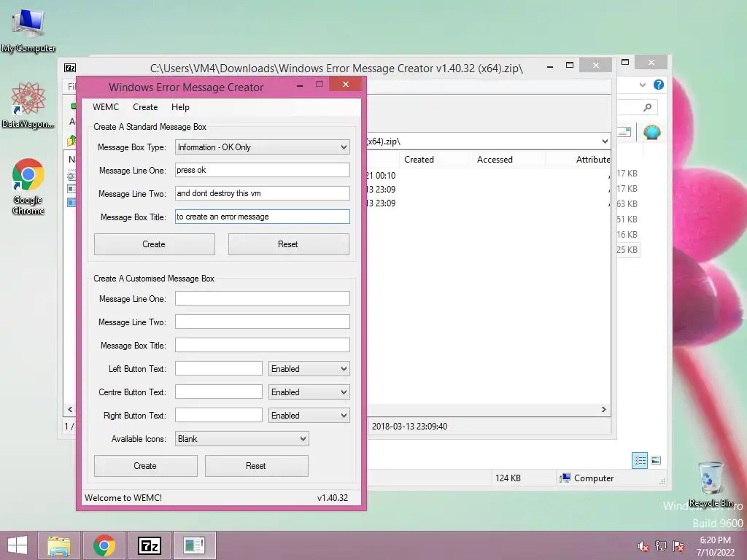Sort by Accessed column in 7-Zip
Viewport: 747px width, 560px height.
pos(508,160)
